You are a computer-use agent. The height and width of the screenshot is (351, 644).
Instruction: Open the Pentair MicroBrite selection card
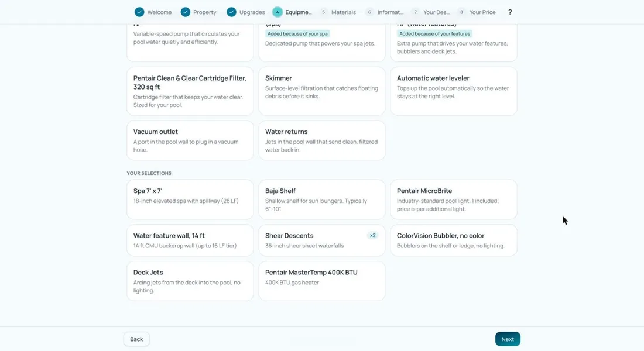pyautogui.click(x=454, y=199)
